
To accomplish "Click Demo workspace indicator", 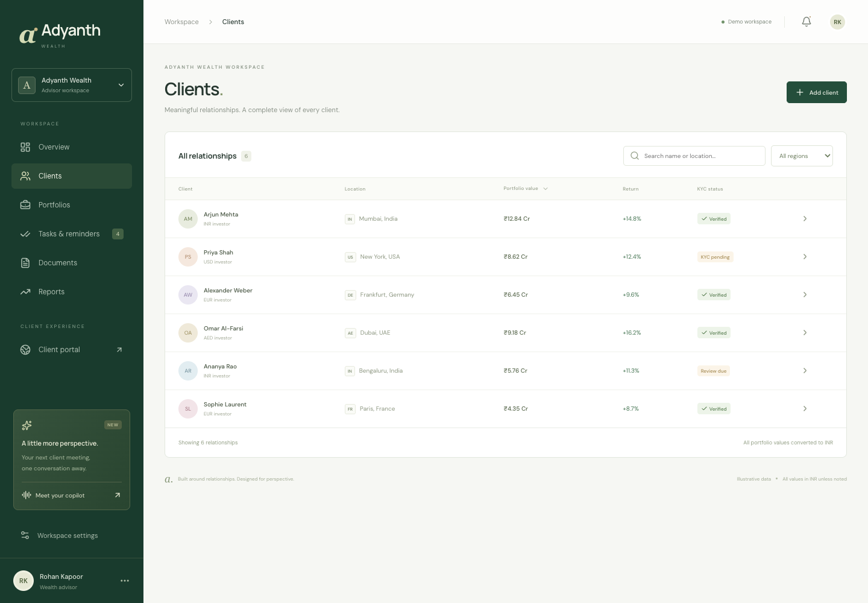I will pos(746,22).
